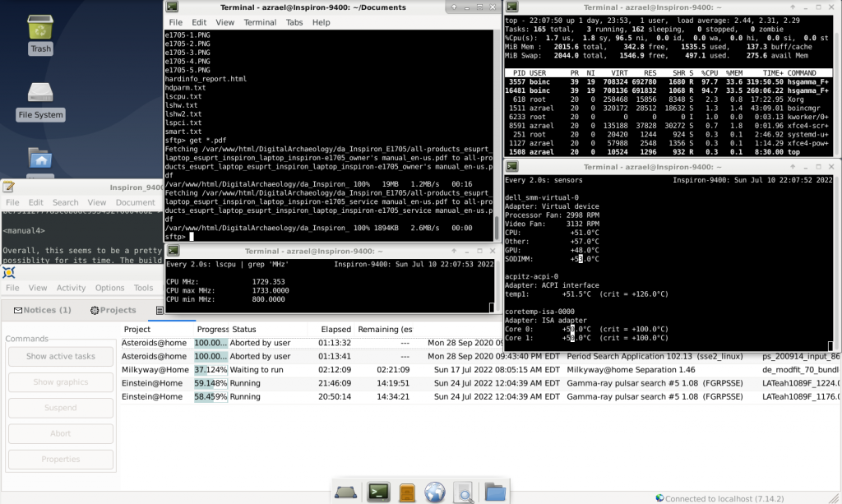Open the Tabs menu in the ~/Documents terminal

point(294,22)
